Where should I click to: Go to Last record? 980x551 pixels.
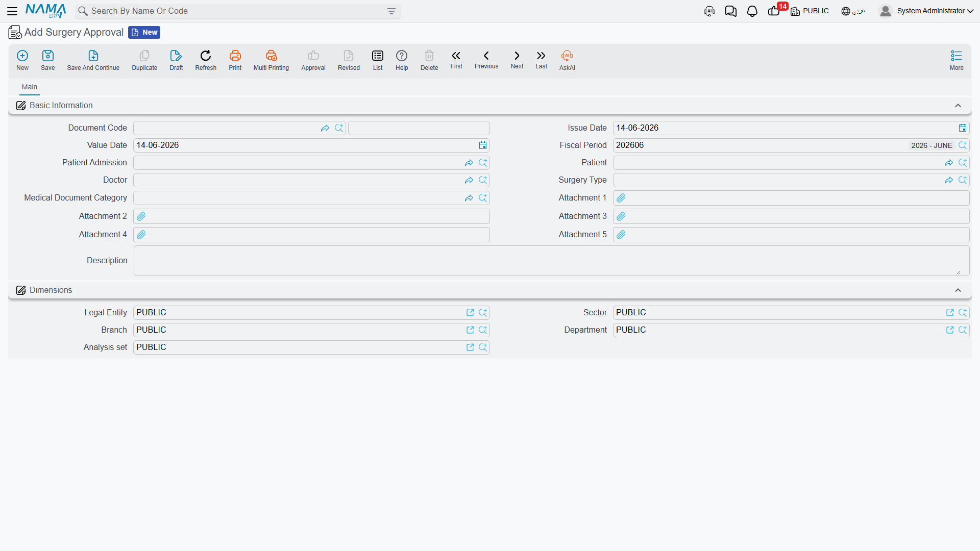[x=541, y=60]
